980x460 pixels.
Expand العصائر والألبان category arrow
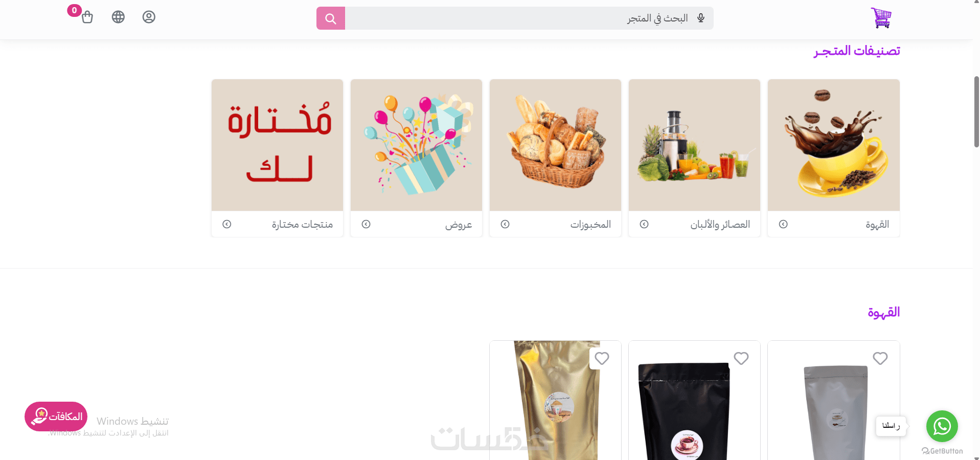pos(644,224)
